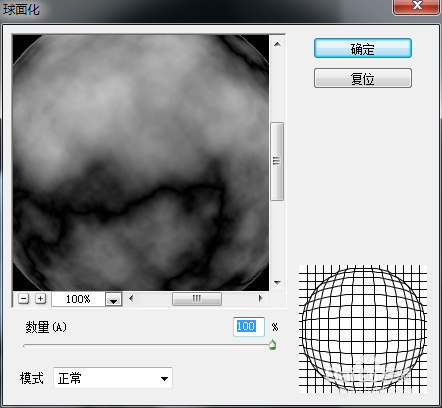
Task: Click the preview vertical scrollbar thumb
Action: pyautogui.click(x=277, y=161)
